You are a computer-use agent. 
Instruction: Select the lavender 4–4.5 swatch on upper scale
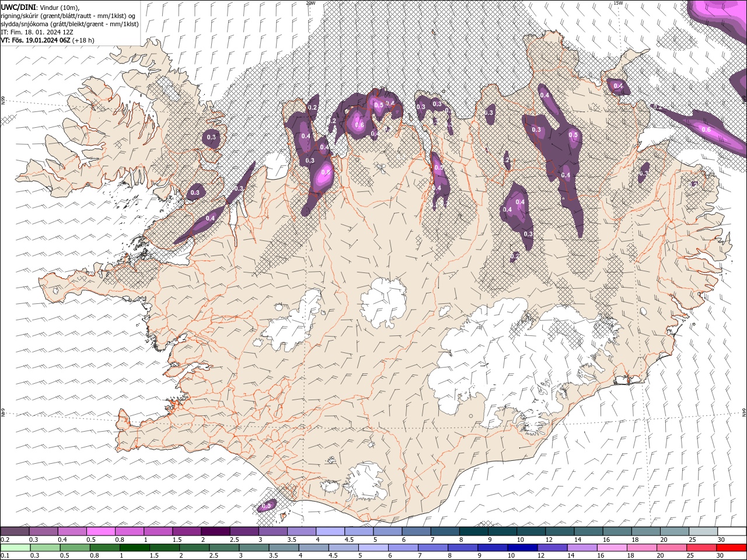(x=330, y=531)
